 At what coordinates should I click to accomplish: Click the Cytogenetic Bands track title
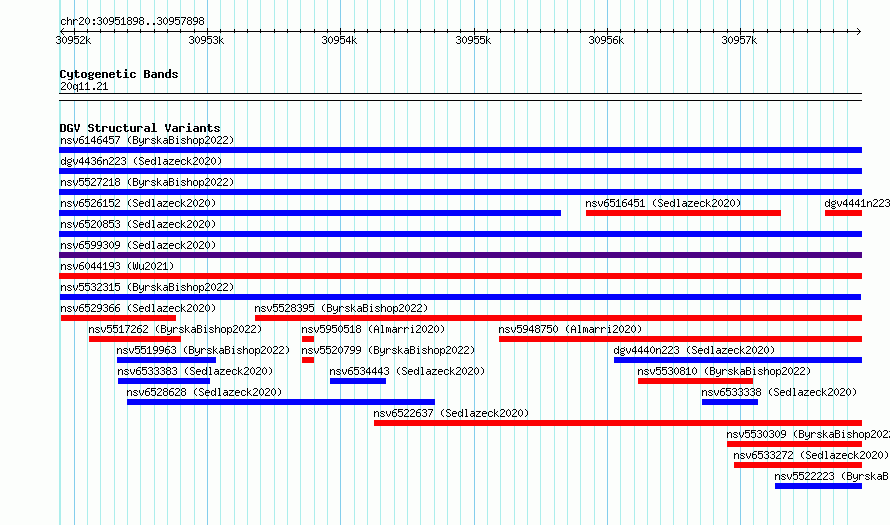119,74
